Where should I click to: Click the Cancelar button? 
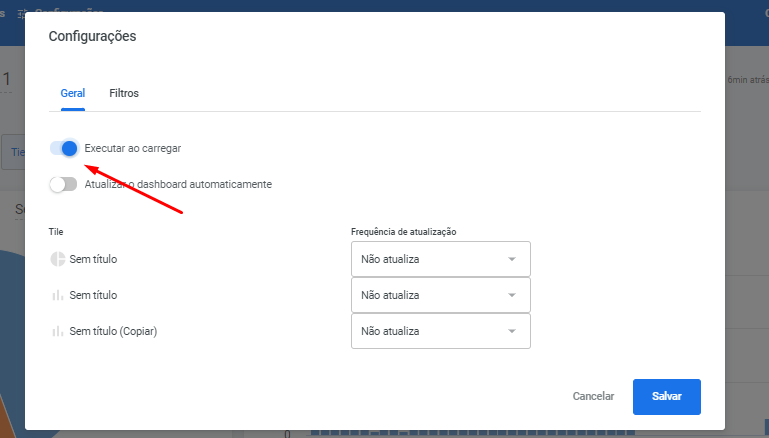click(593, 396)
